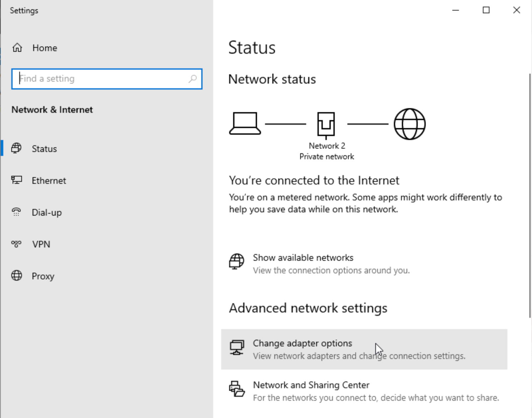
Task: Click the vertical scrollbar on right edge
Action: coord(530,196)
